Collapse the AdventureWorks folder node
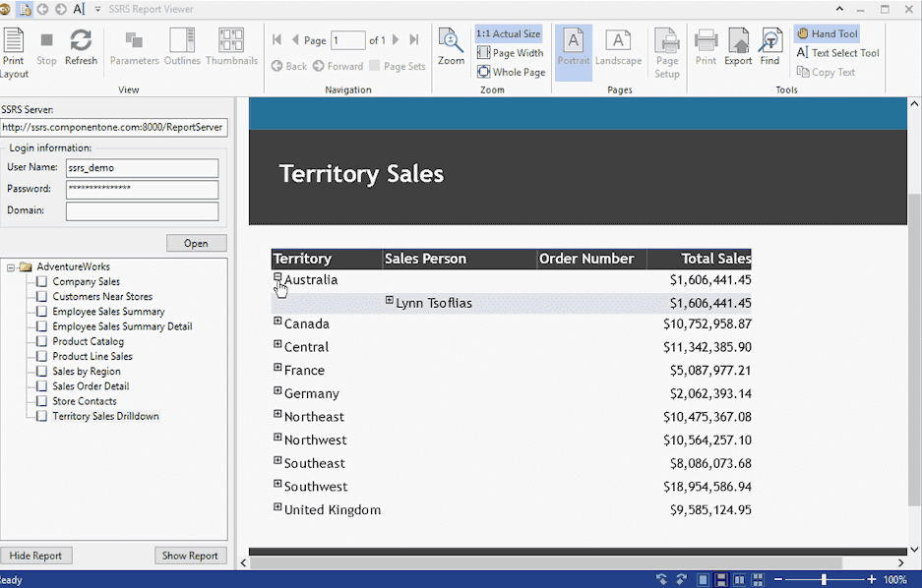Viewport: 922px width, 588px height. coord(11,267)
